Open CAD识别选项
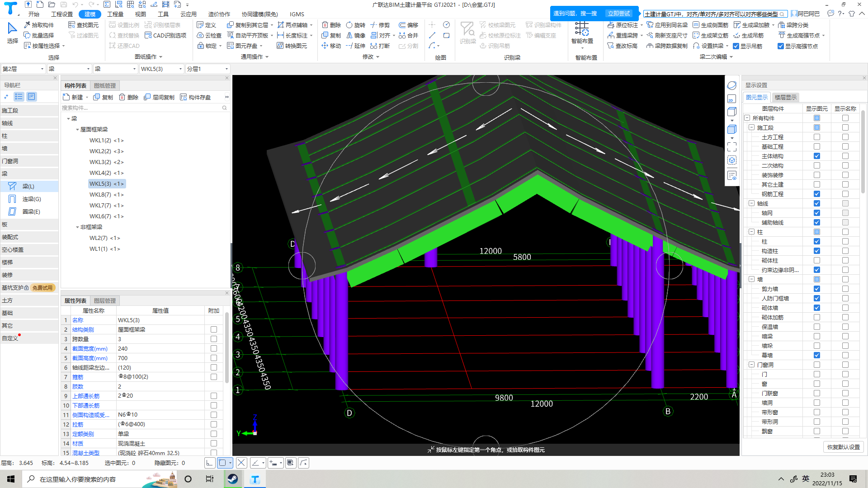This screenshot has width=868, height=488. point(165,35)
